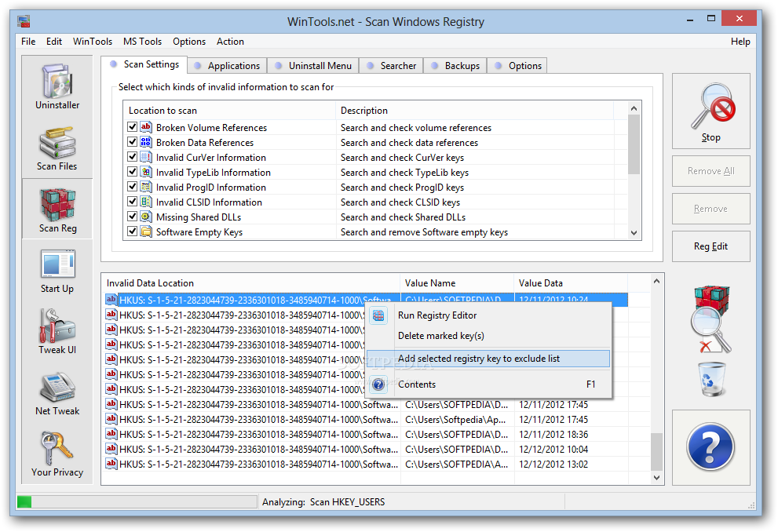Click the Invalid CLSID Information row icon

(x=146, y=202)
